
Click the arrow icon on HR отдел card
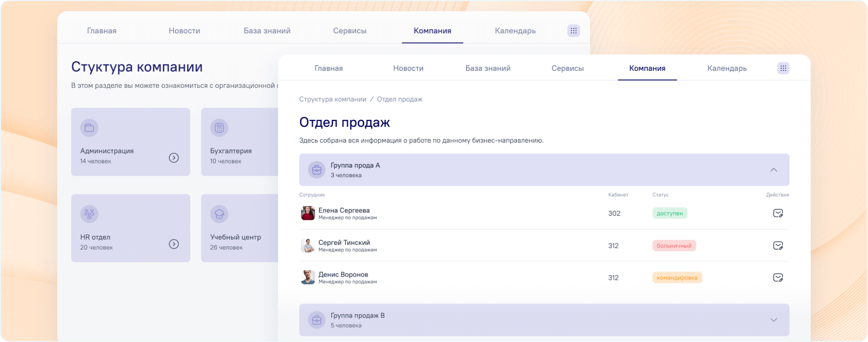coord(174,244)
